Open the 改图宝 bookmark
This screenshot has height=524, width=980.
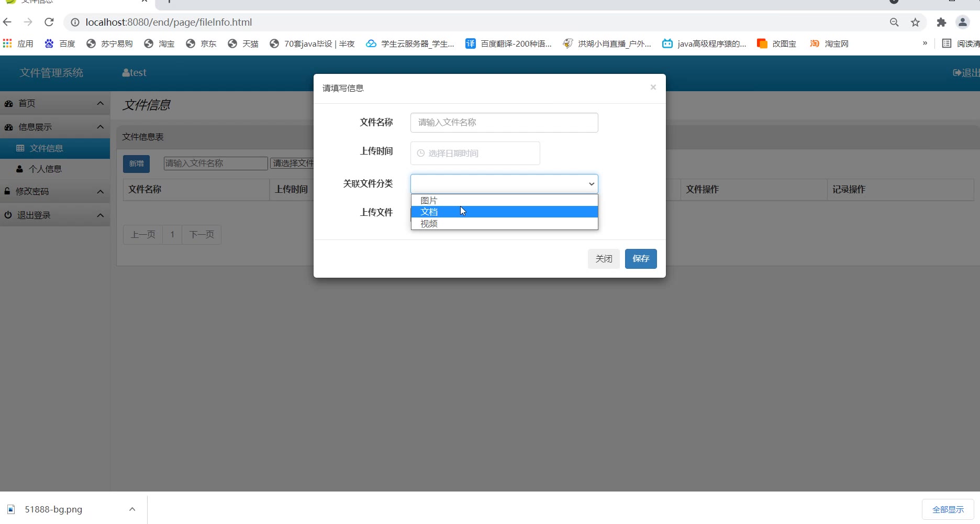click(776, 43)
